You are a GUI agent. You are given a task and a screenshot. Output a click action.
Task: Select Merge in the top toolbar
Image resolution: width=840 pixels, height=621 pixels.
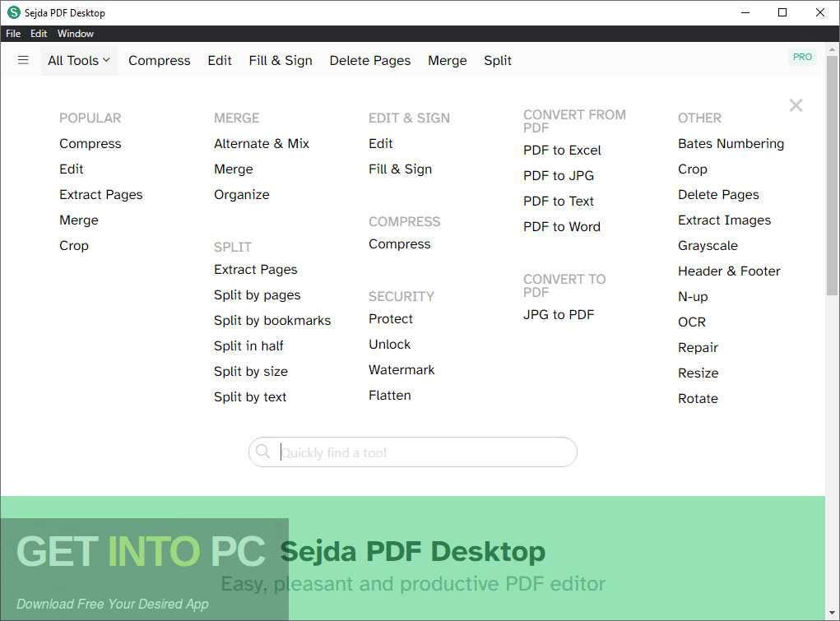pyautogui.click(x=448, y=61)
